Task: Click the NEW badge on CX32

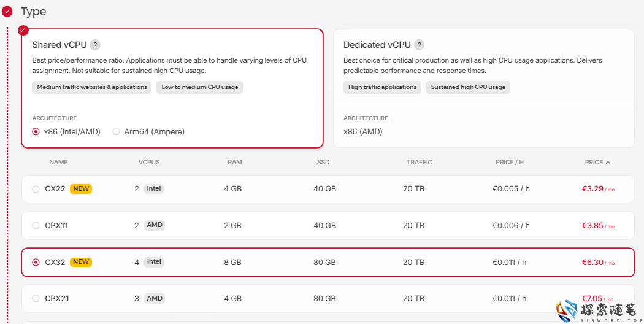Action: 81,262
